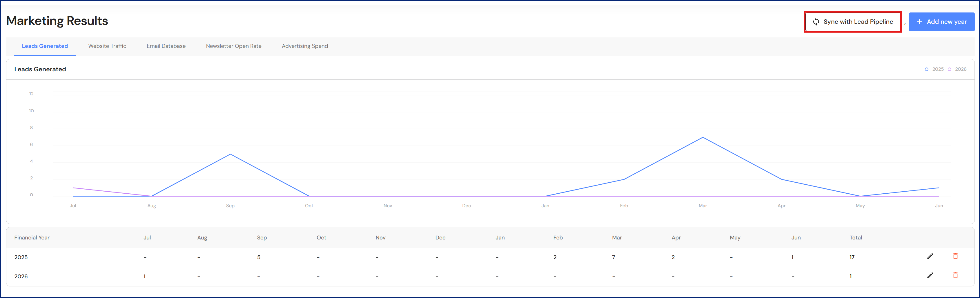Toggle the 2026 series in chart legend
The image size is (980, 298).
(x=957, y=69)
